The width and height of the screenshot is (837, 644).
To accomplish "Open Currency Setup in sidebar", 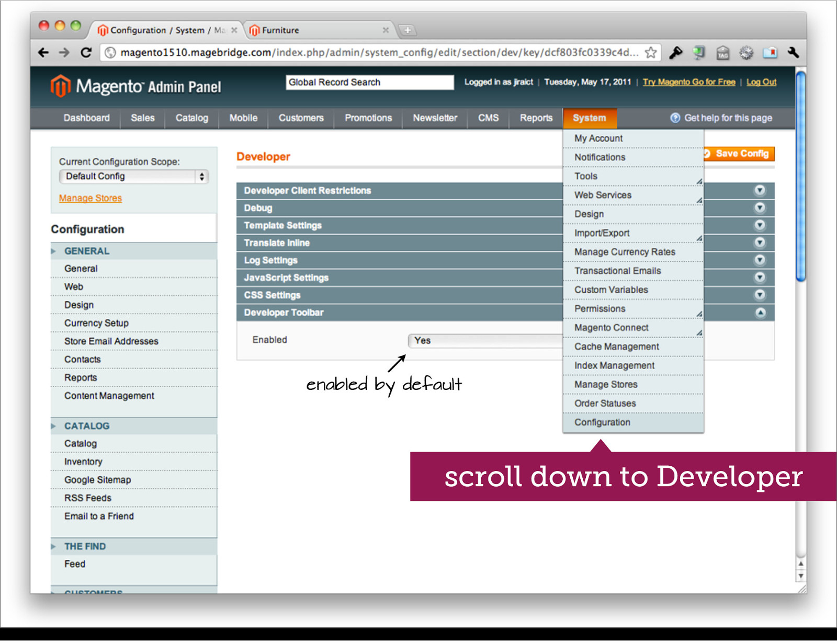I will click(133, 324).
